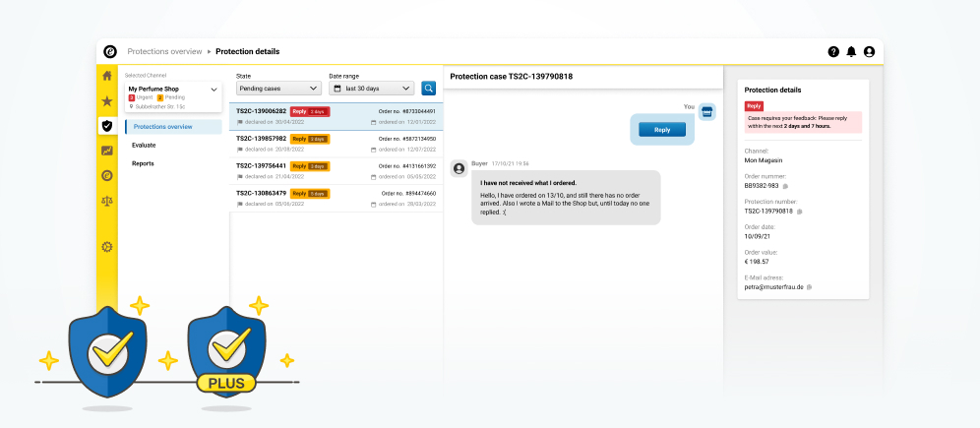
Task: Click red Reply tag in Protection details
Action: [x=754, y=106]
